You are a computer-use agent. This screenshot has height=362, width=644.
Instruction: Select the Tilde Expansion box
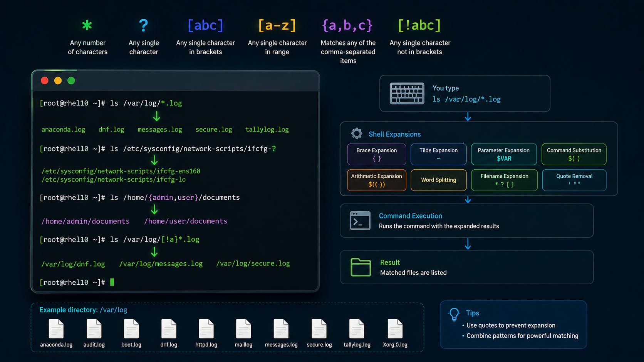pyautogui.click(x=438, y=154)
